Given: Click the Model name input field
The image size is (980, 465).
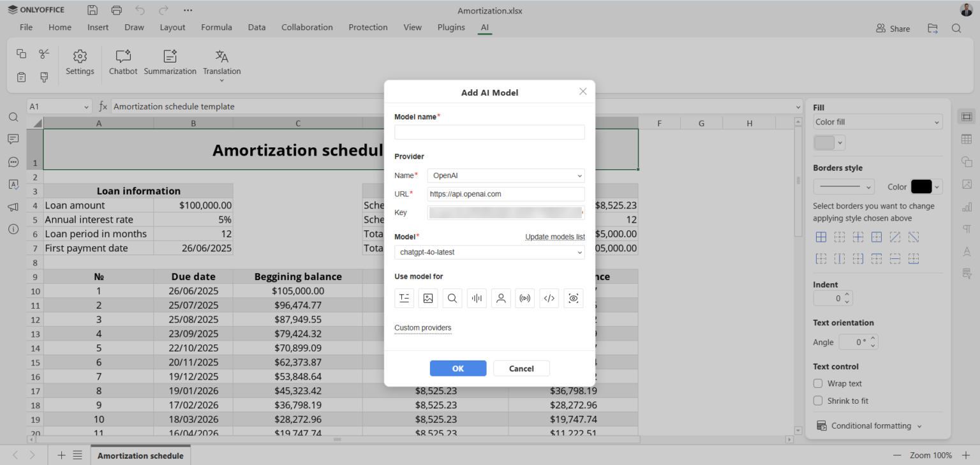Looking at the screenshot, I should pyautogui.click(x=489, y=132).
